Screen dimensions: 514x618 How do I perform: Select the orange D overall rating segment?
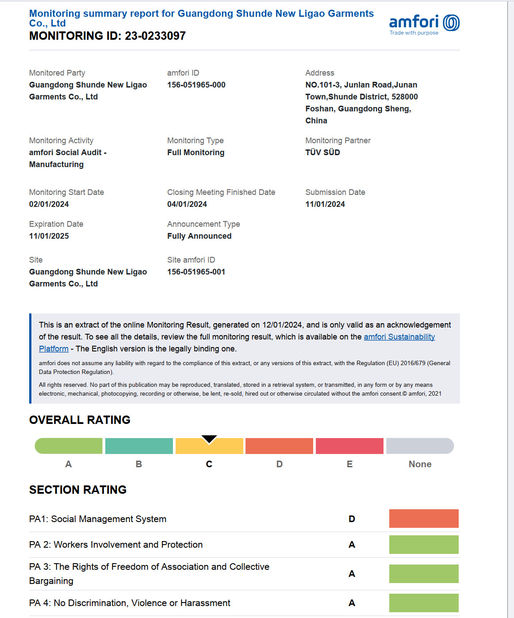pyautogui.click(x=279, y=446)
